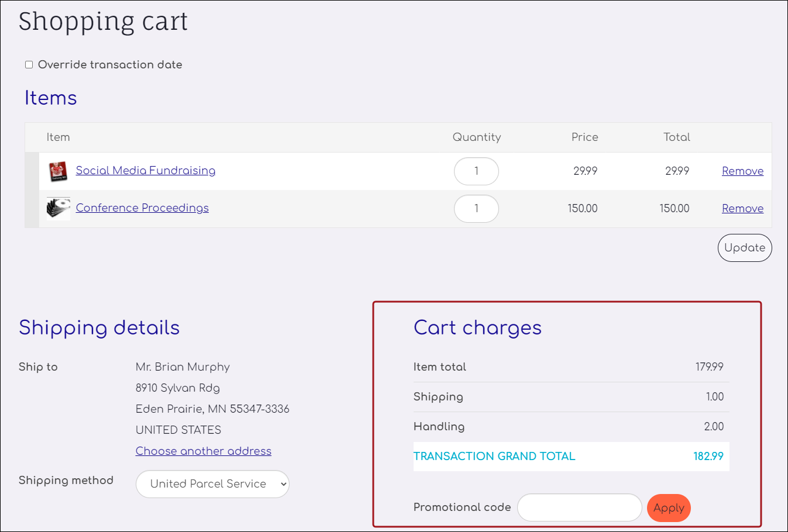Click quantity field for Social Media Fundraising

point(476,171)
